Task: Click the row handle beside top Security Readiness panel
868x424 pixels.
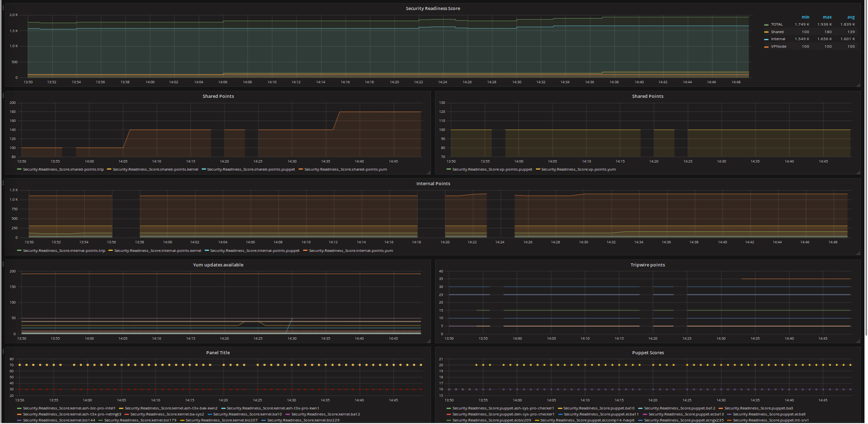Action: point(3,8)
